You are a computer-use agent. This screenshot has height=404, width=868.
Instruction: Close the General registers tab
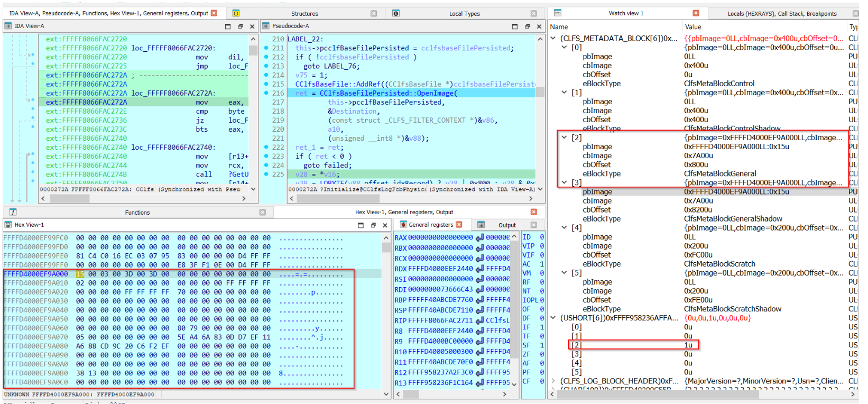[459, 225]
